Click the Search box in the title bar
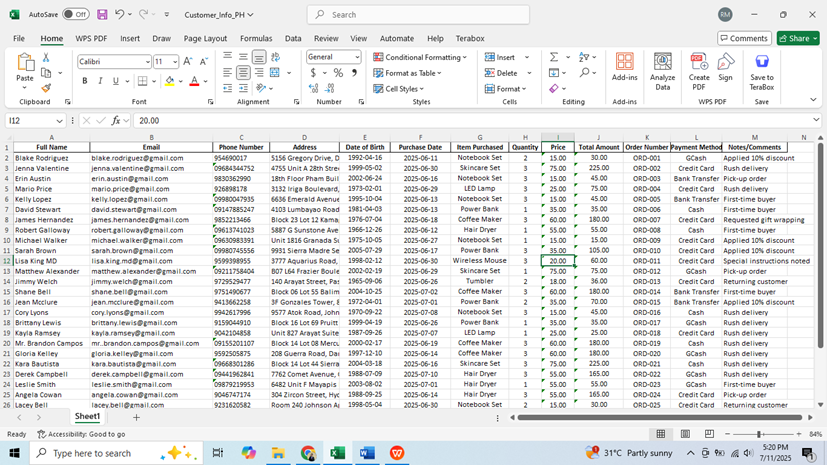 [x=418, y=15]
